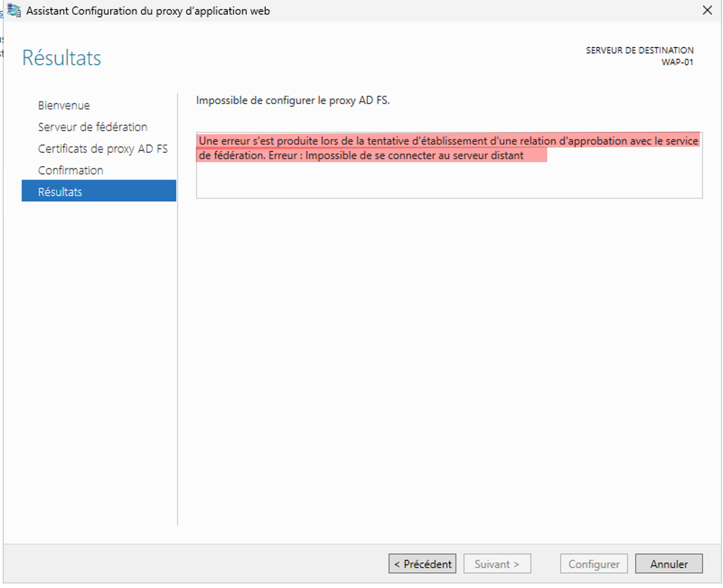The width and height of the screenshot is (723, 588).
Task: Click the large Résultats page heading
Action: coord(61,58)
